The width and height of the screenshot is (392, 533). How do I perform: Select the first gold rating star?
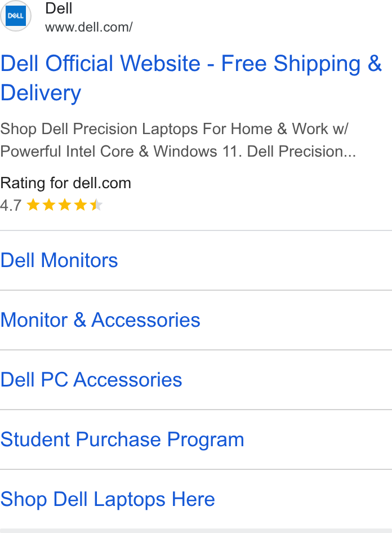point(33,205)
